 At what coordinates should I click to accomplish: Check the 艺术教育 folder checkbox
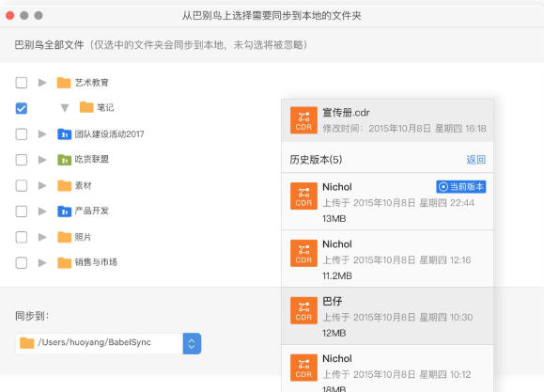click(22, 83)
